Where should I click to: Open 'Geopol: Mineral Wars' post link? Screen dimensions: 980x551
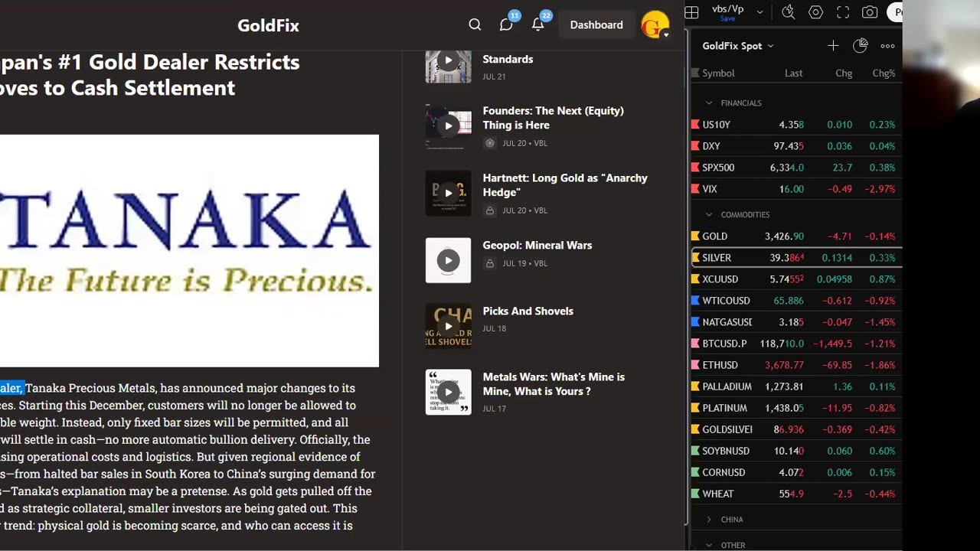(537, 246)
